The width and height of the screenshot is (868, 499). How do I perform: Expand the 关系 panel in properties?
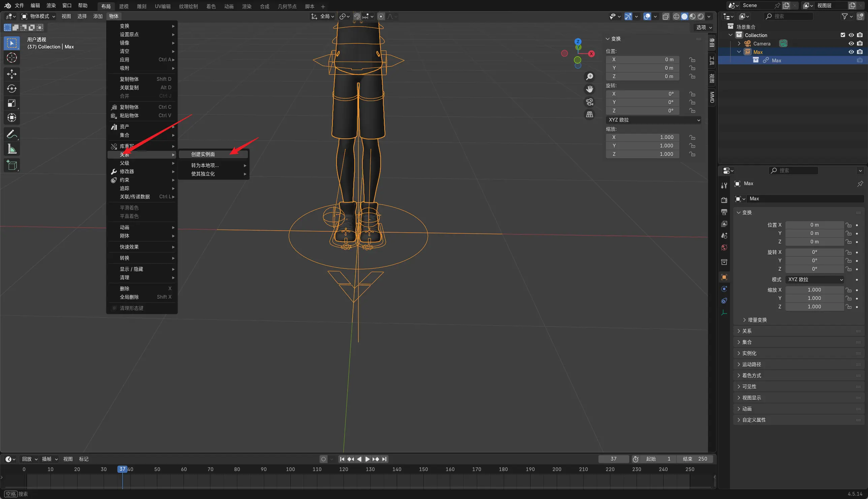click(x=798, y=331)
